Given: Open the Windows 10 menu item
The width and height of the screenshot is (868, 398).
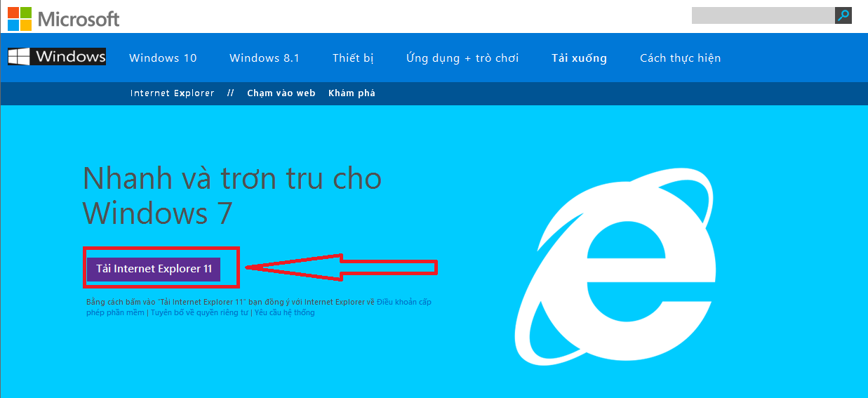Looking at the screenshot, I should 163,58.
